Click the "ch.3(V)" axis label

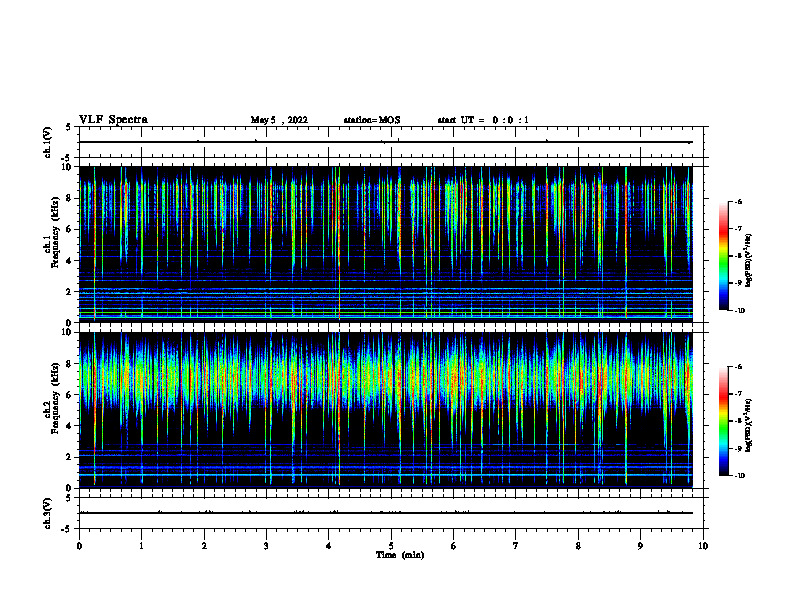[47, 513]
